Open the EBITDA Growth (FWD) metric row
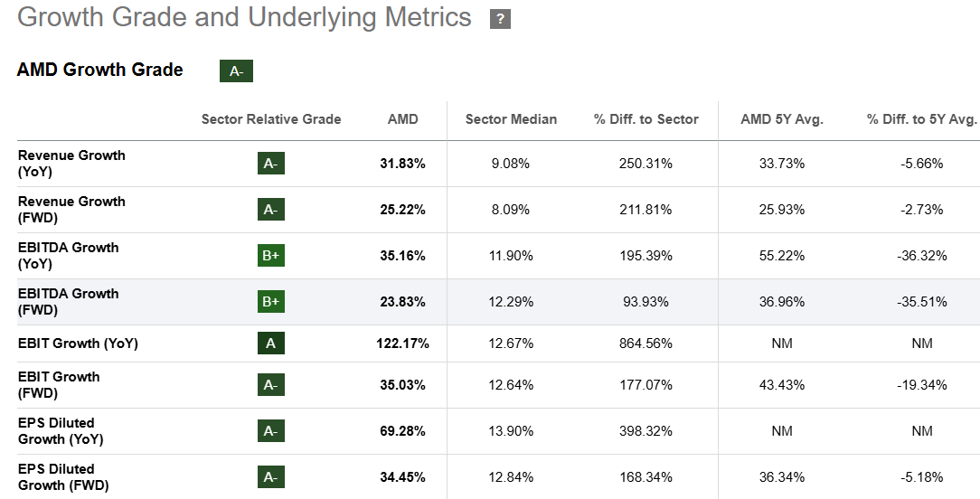Screen dimensions: 980x499 pyautogui.click(x=68, y=302)
